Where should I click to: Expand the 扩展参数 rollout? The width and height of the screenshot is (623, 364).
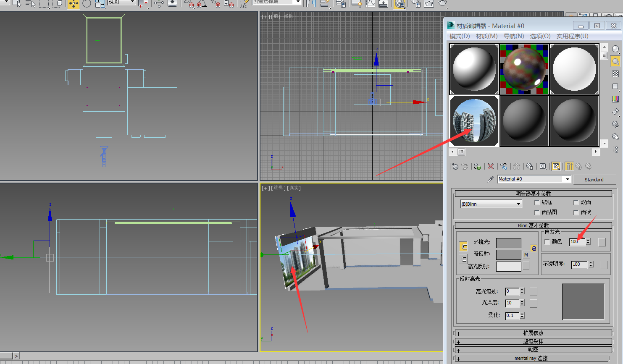click(x=533, y=333)
